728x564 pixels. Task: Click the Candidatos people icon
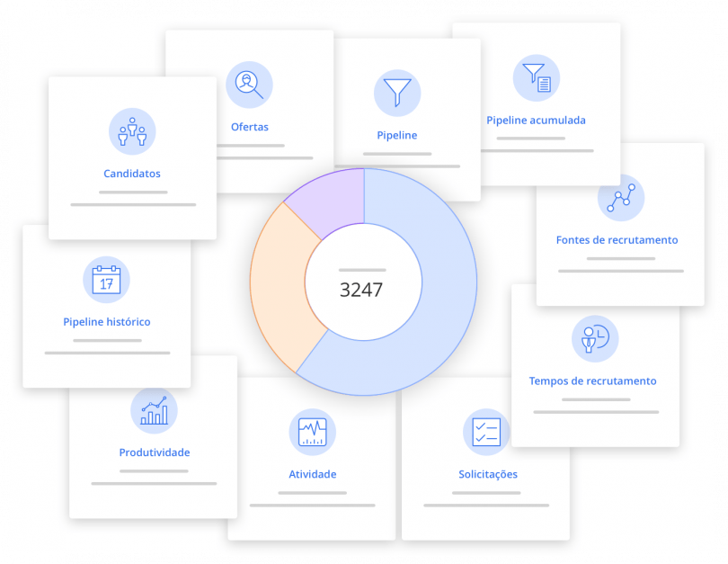pos(132,131)
